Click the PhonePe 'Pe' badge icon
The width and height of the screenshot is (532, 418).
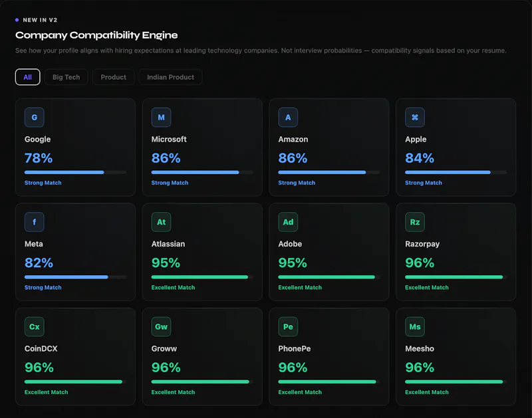coord(288,327)
